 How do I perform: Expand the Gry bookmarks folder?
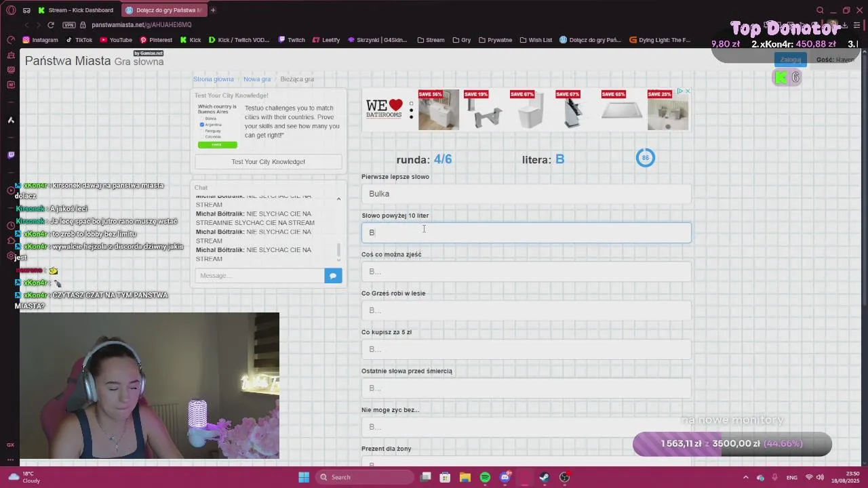tap(461, 40)
